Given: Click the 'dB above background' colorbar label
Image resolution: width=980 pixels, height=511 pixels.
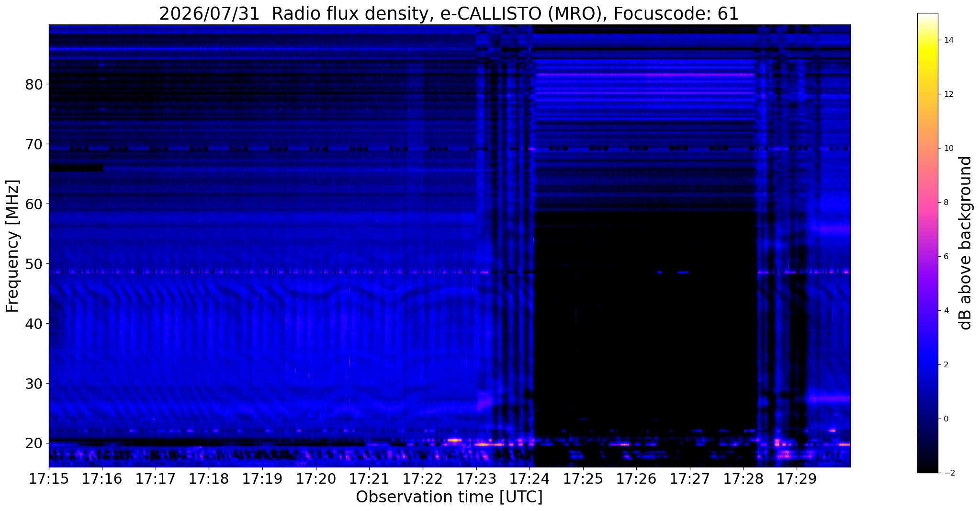Looking at the screenshot, I should click(966, 243).
